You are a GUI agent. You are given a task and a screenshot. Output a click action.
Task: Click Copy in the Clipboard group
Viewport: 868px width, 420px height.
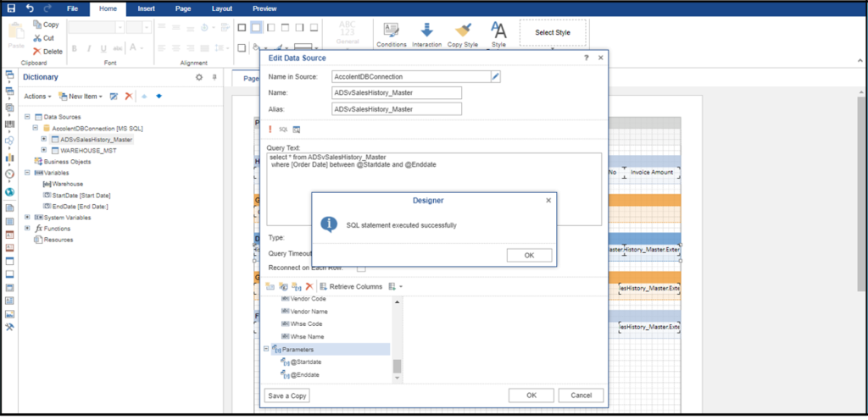(x=46, y=25)
